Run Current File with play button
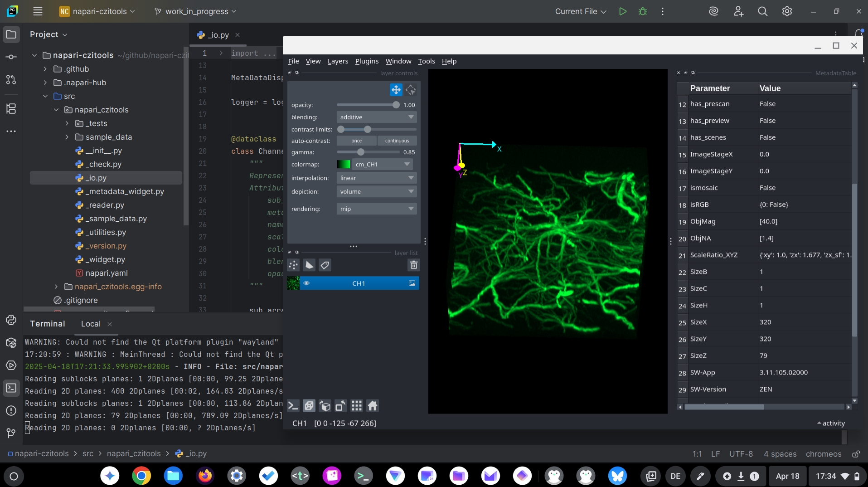Image resolution: width=868 pixels, height=487 pixels. point(622,11)
